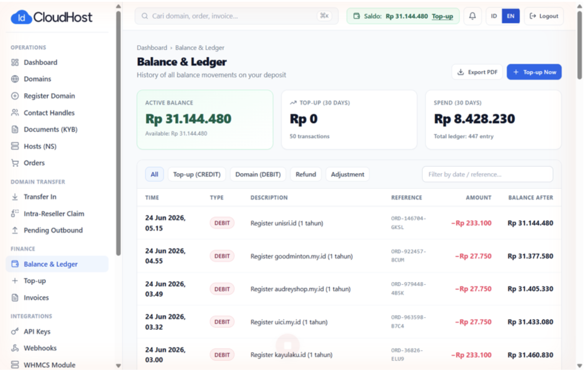588x377 pixels.
Task: Click the Pending Outbound upload icon
Action: pyautogui.click(x=15, y=231)
